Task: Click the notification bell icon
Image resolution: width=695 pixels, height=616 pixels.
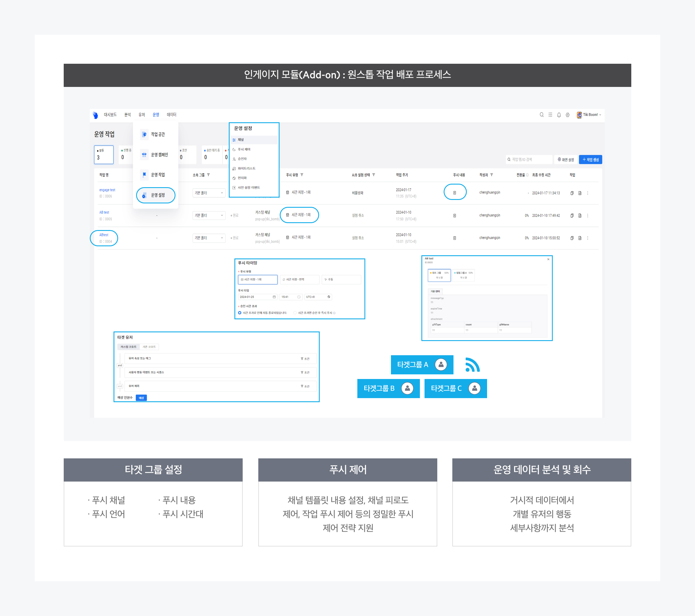Action: coord(559,115)
